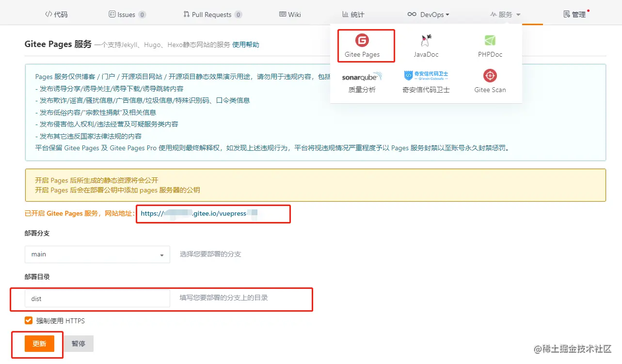Expand the 服务 services dropdown
622x364 pixels.
pyautogui.click(x=505, y=15)
